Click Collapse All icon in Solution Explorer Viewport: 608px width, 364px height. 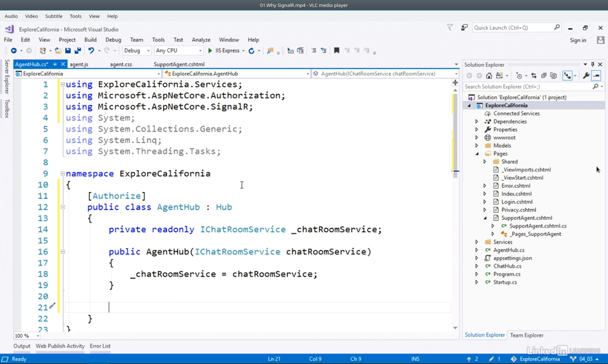click(544, 75)
